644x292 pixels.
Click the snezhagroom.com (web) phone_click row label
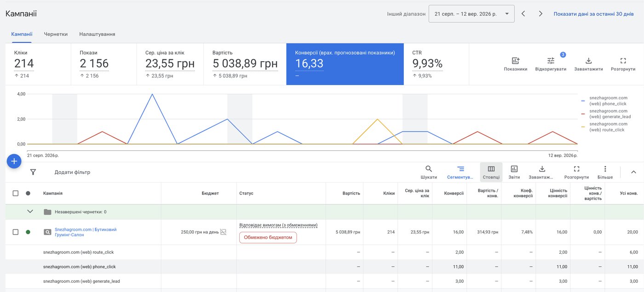click(x=79, y=267)
